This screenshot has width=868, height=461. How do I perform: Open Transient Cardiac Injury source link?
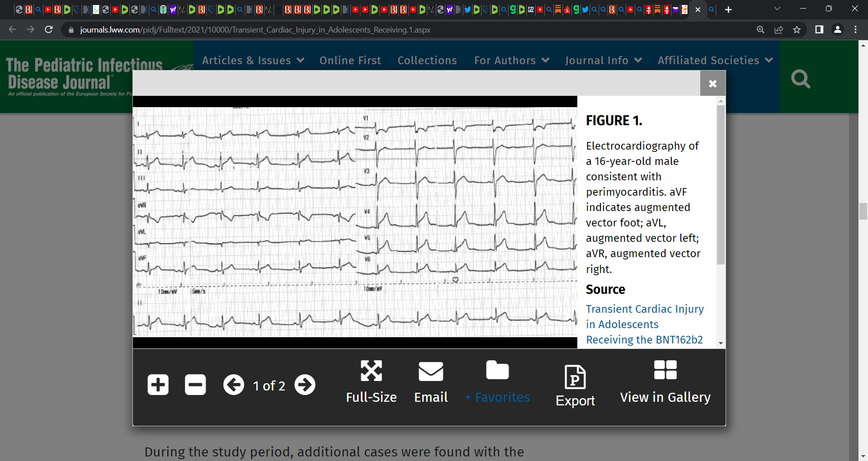click(x=645, y=325)
